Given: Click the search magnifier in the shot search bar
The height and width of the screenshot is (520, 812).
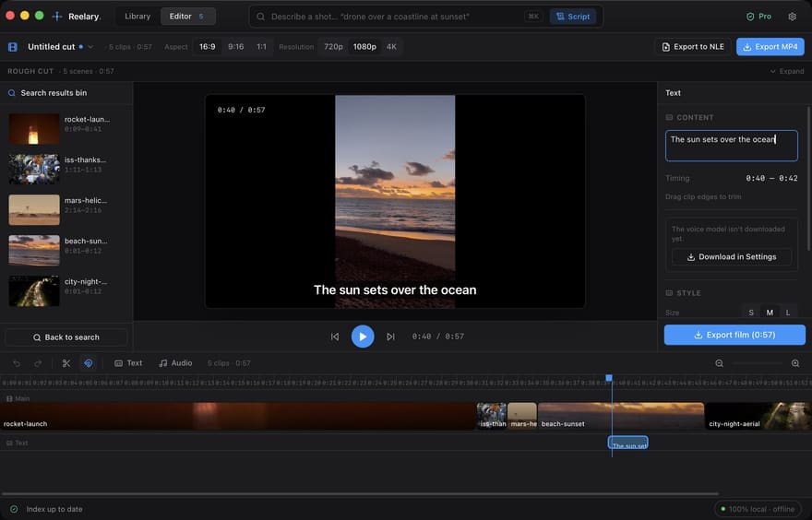Looking at the screenshot, I should [260, 17].
